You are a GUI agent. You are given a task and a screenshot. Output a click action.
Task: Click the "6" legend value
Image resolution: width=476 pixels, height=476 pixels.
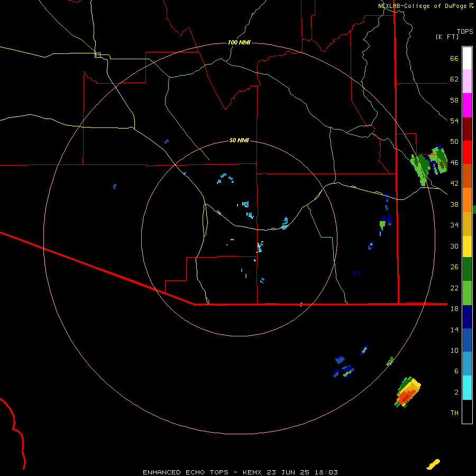[456, 371]
